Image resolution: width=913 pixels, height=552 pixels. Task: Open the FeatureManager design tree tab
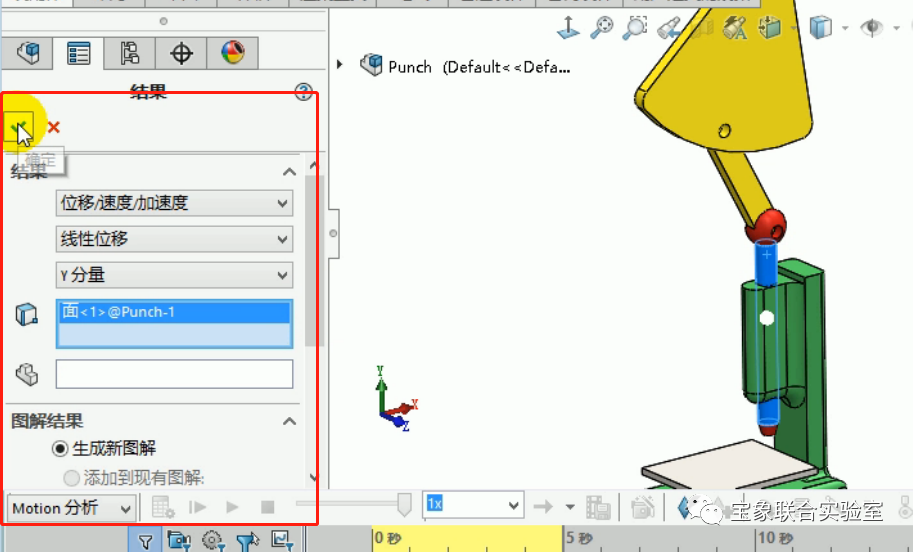tap(27, 54)
